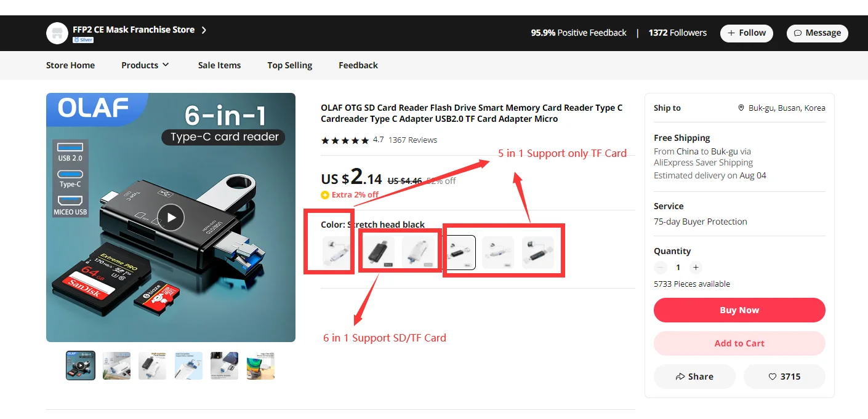Select the first white card reader color option

tap(336, 252)
